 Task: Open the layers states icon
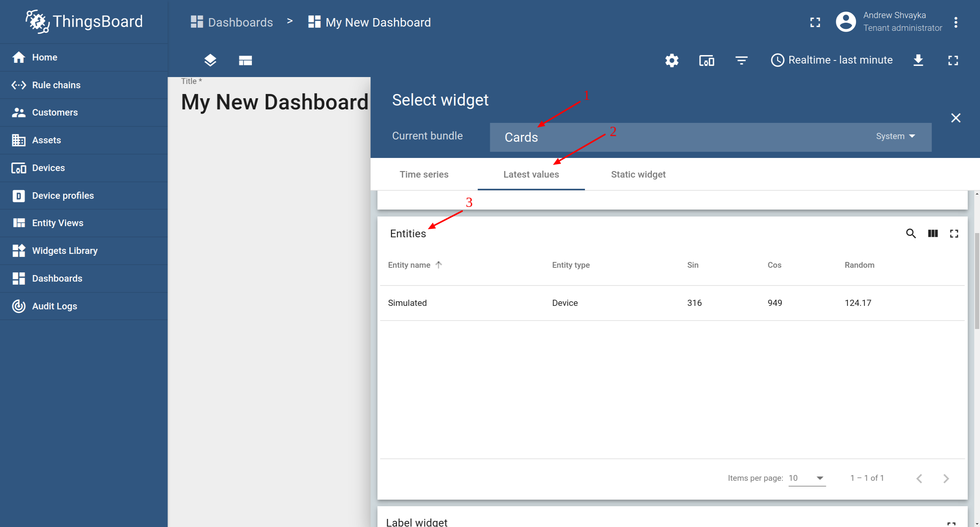[x=210, y=60]
